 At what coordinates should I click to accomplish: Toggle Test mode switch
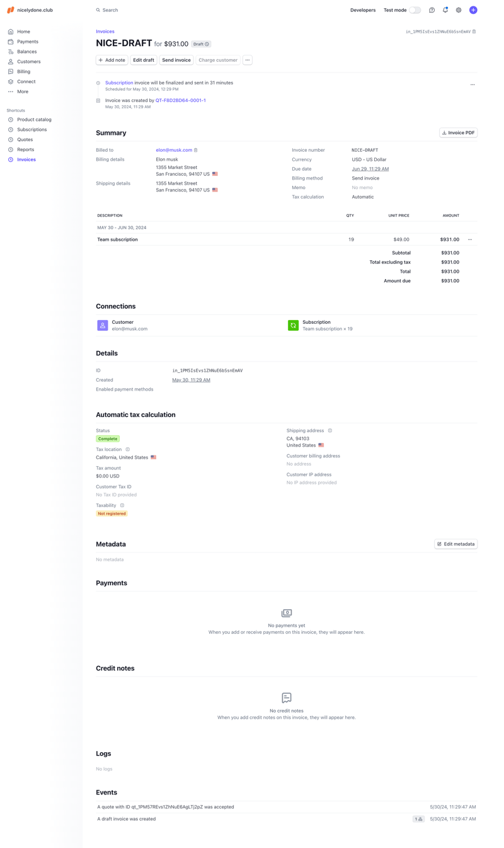click(x=415, y=10)
